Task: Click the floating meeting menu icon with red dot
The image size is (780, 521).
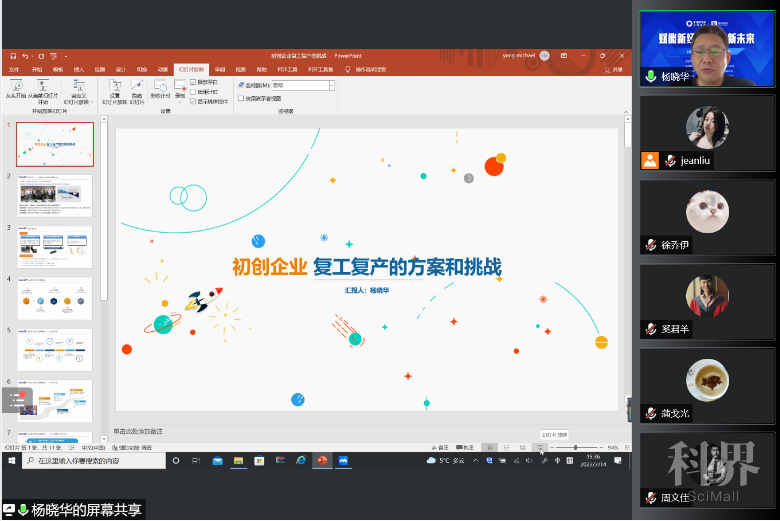Action: pyautogui.click(x=17, y=400)
